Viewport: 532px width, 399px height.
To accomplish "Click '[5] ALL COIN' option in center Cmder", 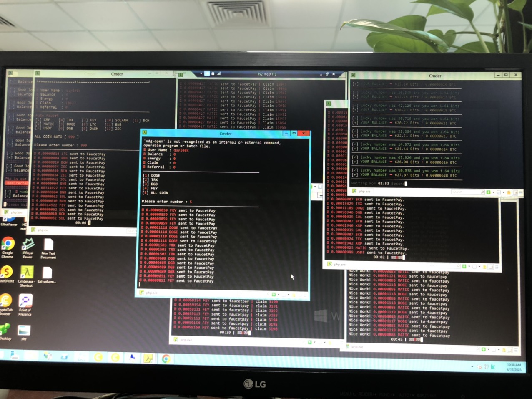I will click(x=156, y=193).
